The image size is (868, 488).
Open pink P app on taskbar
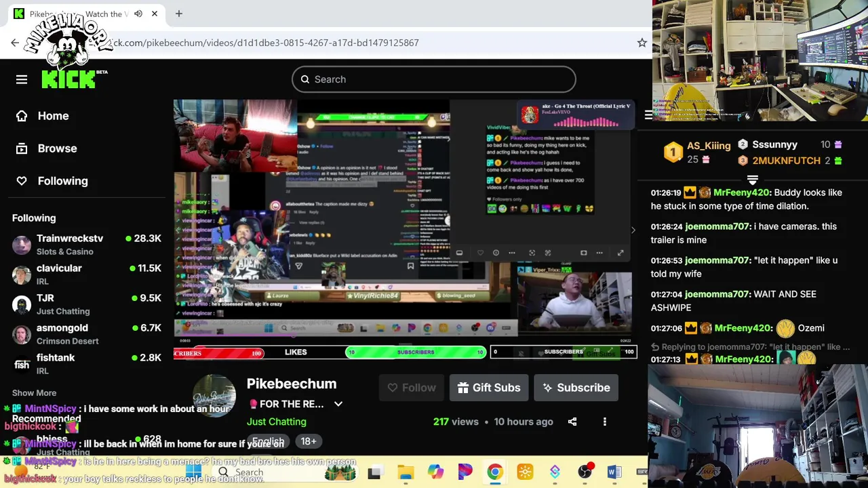point(465,472)
